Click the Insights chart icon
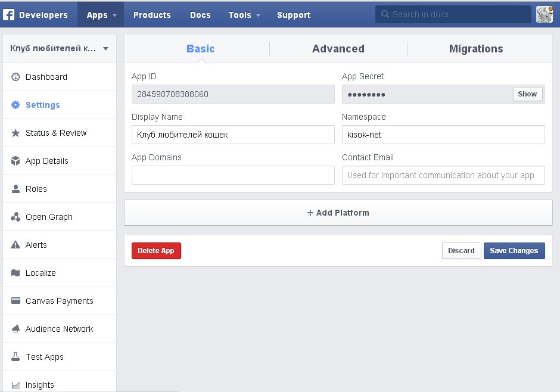This screenshot has height=392, width=560. coord(15,385)
